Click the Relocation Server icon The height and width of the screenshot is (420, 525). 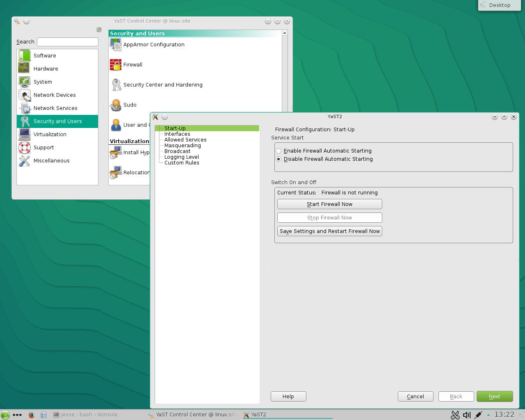tap(116, 172)
